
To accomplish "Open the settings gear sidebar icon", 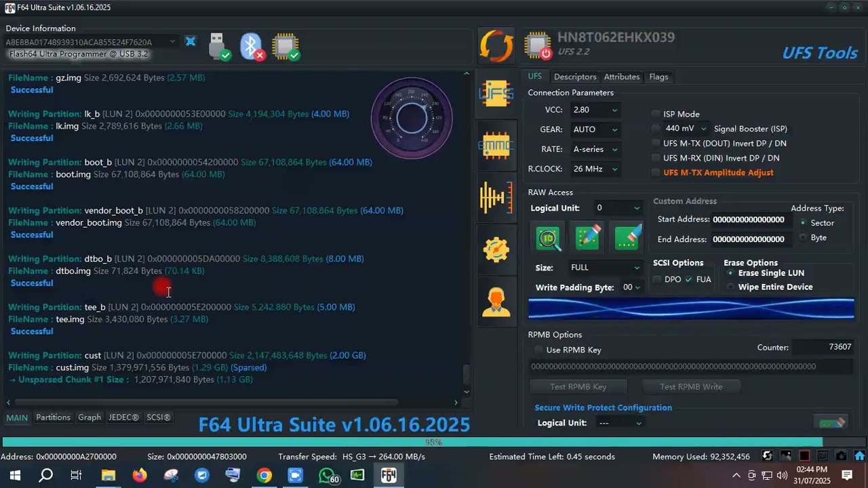I will (x=496, y=250).
